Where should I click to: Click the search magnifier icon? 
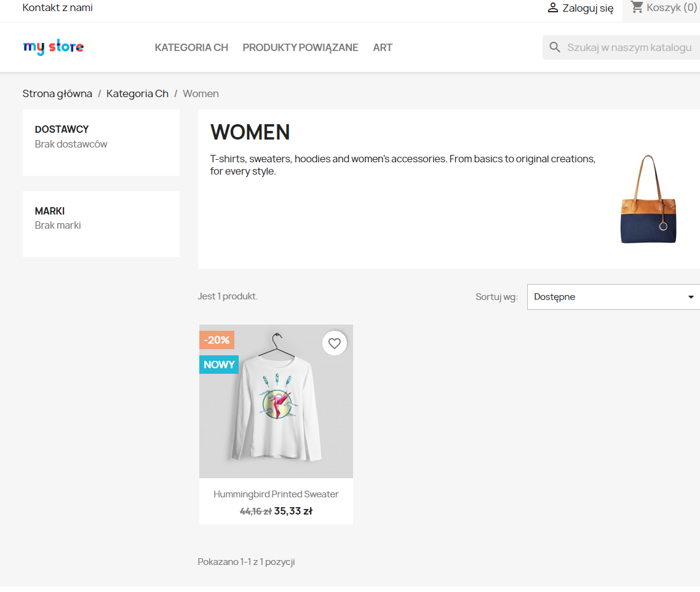tap(554, 47)
